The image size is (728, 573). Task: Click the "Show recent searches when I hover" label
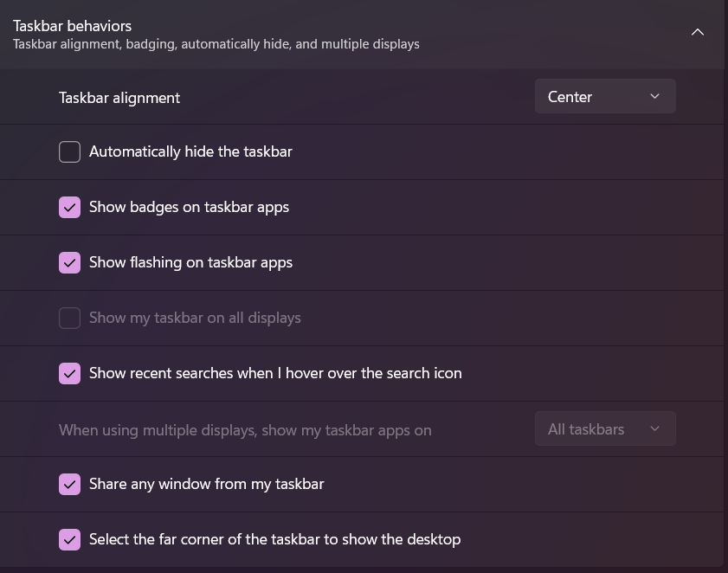pyautogui.click(x=275, y=373)
